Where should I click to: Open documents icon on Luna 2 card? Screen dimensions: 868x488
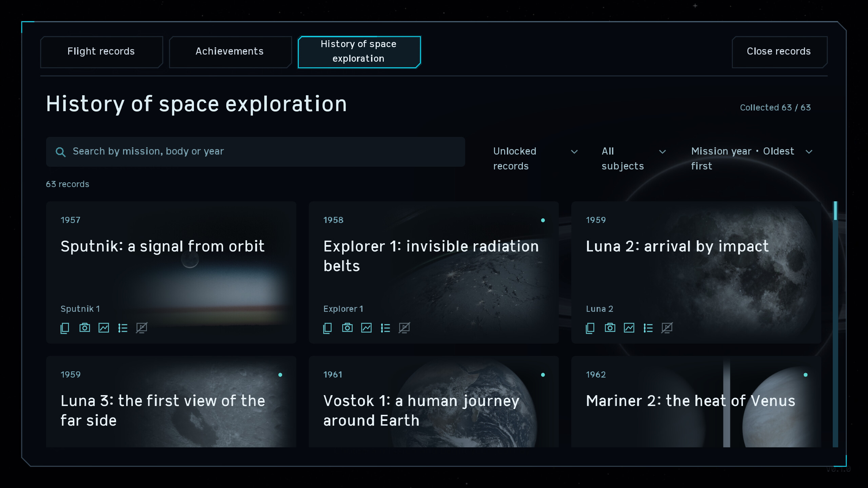point(590,328)
